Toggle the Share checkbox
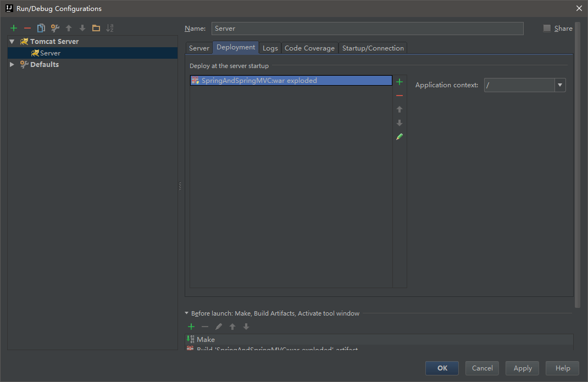 pyautogui.click(x=547, y=28)
